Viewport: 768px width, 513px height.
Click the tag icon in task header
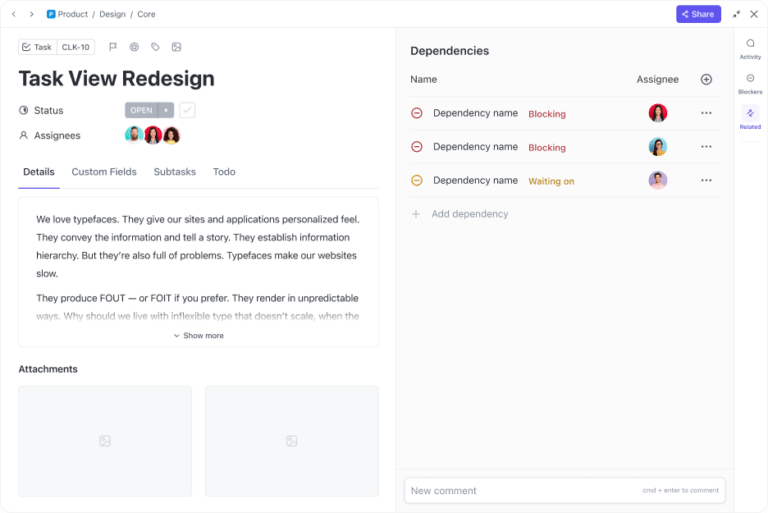[155, 47]
